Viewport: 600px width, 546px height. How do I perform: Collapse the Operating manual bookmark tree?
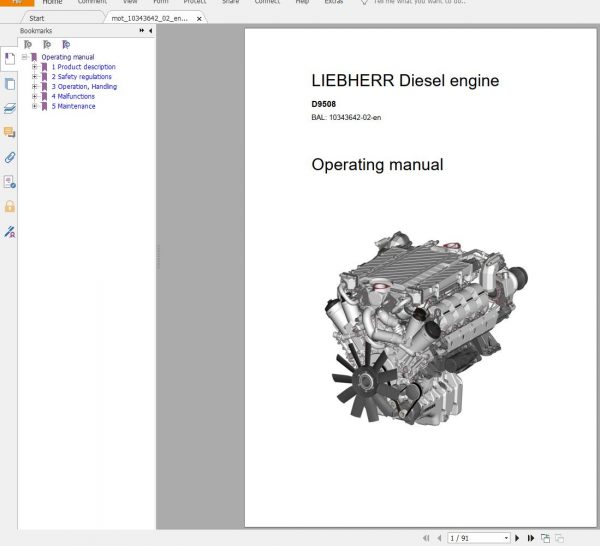pyautogui.click(x=24, y=57)
